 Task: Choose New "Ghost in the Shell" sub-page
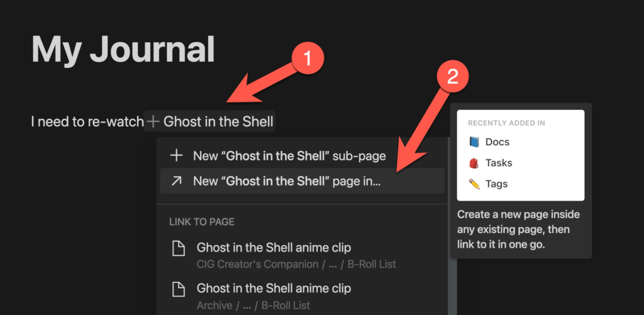(x=289, y=155)
